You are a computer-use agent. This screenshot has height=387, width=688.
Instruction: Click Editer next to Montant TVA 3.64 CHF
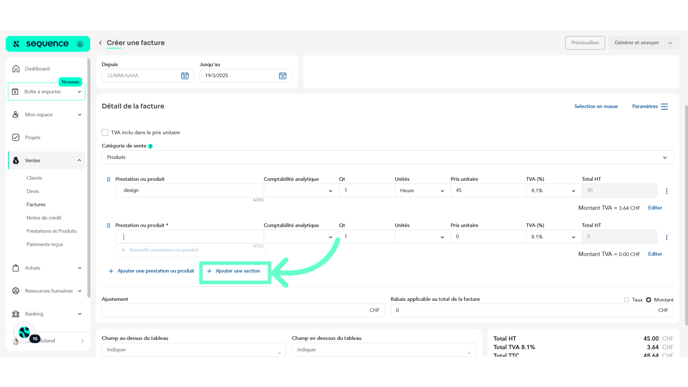(x=655, y=208)
